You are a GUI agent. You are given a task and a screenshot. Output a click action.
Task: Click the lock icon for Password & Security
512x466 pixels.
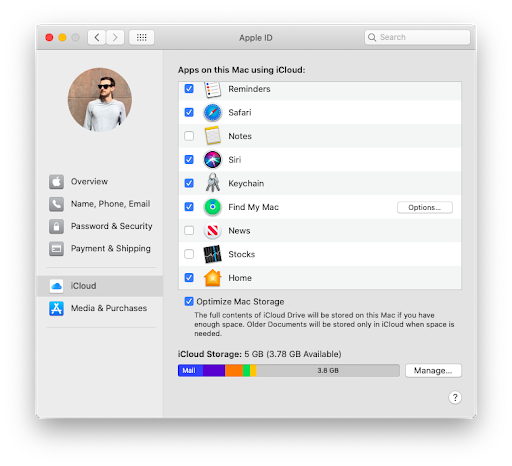click(56, 226)
